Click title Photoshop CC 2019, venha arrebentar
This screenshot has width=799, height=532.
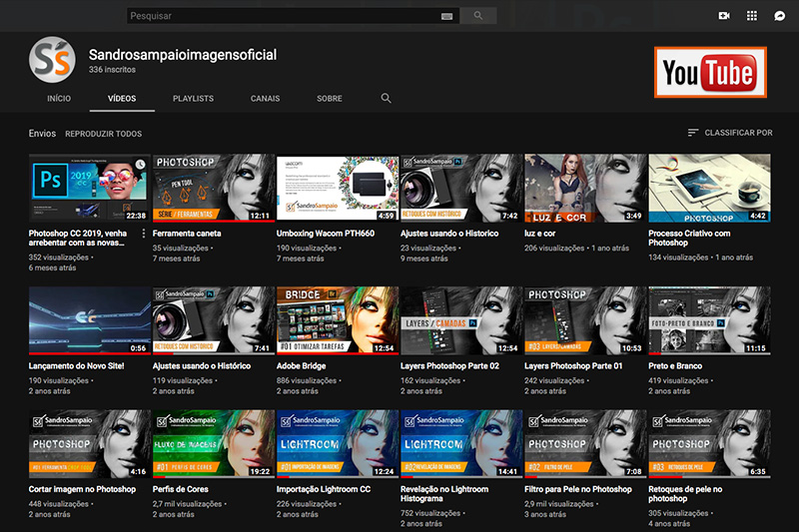78,238
